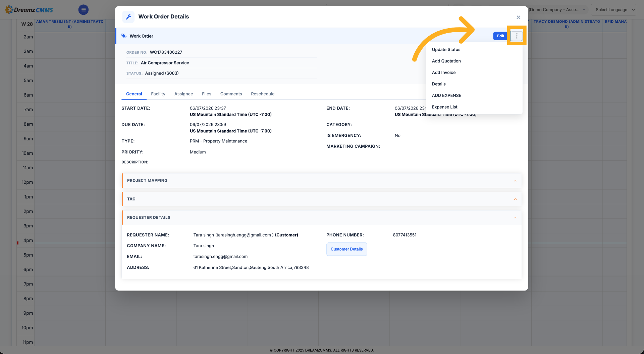The width and height of the screenshot is (644, 354).
Task: Switch to the Reschedule tab
Action: pos(263,94)
